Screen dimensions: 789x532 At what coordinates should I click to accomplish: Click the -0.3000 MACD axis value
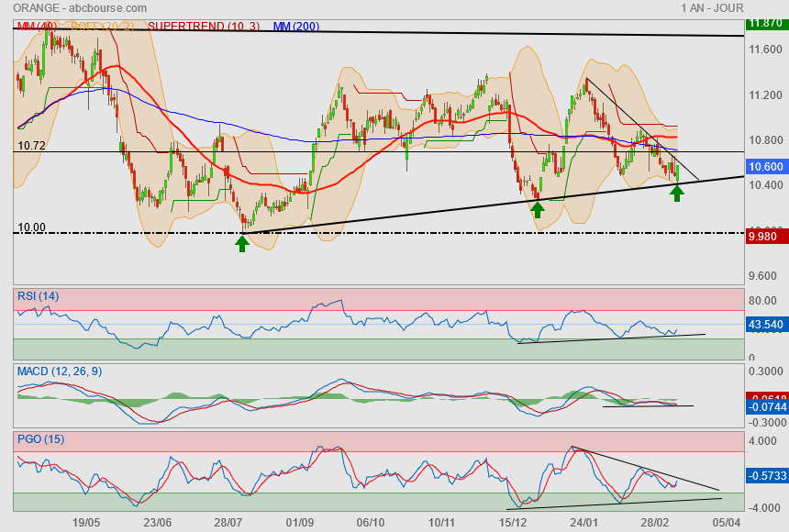(767, 423)
